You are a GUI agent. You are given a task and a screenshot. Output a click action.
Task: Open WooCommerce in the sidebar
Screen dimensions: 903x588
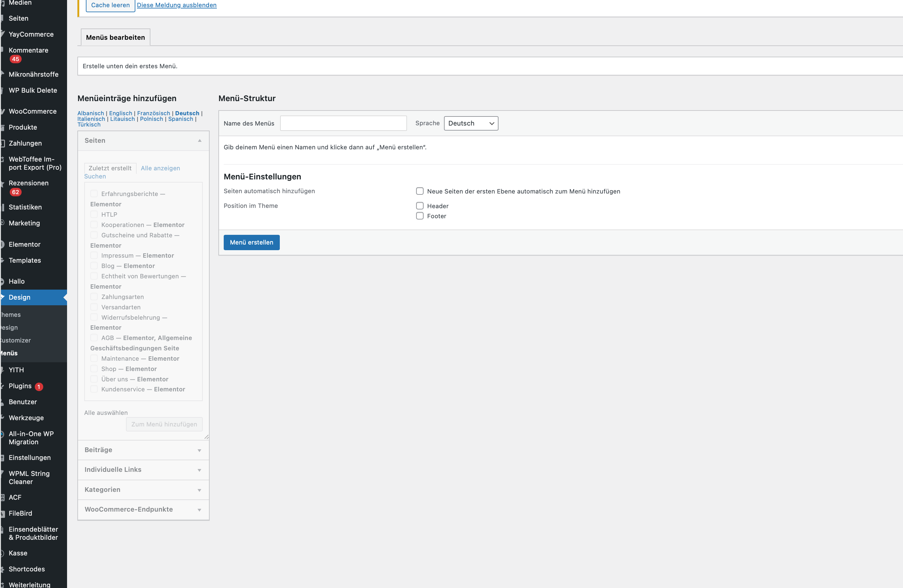click(x=33, y=111)
